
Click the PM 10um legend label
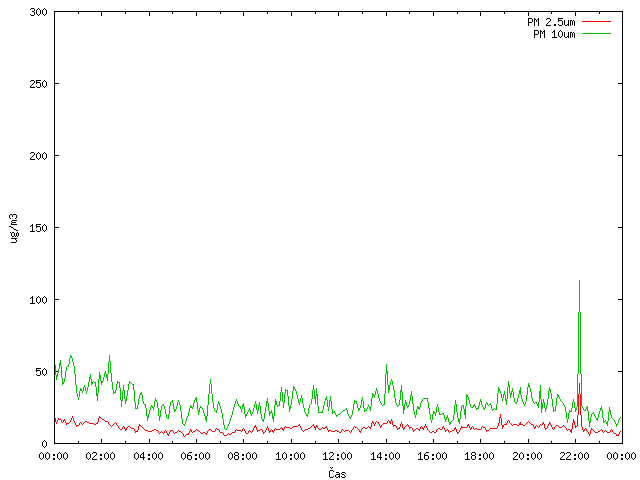(x=554, y=34)
